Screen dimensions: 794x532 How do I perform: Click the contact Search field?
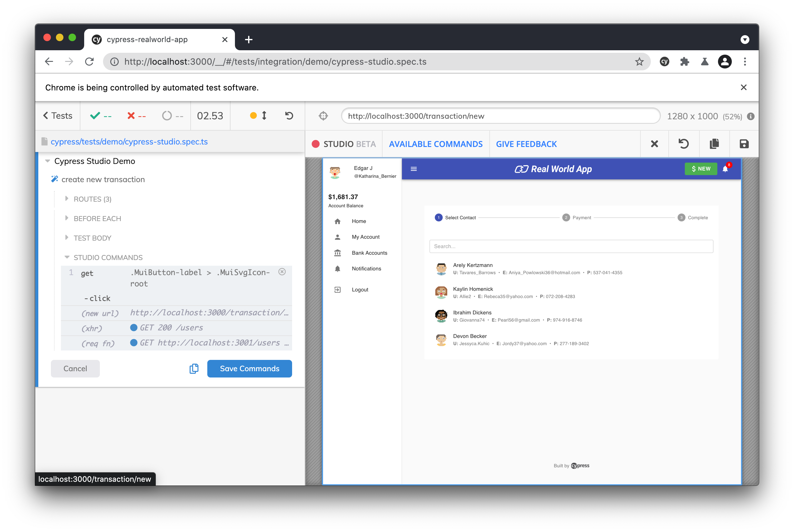click(571, 246)
